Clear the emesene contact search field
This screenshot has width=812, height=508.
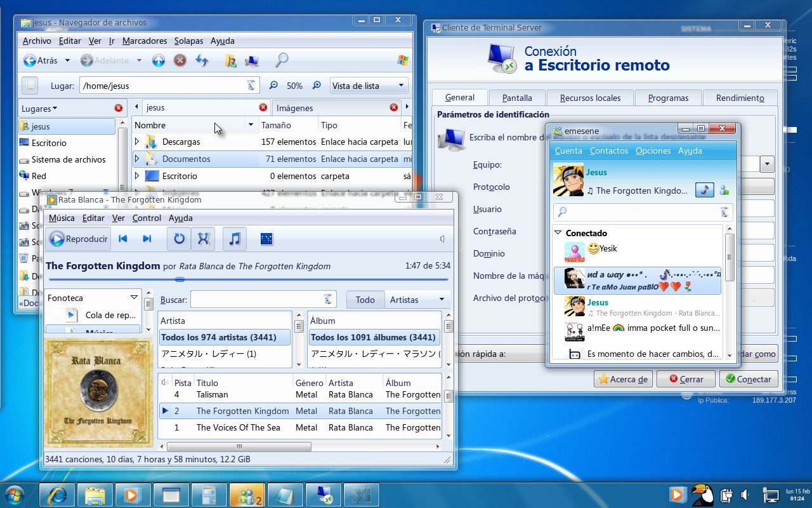724,212
